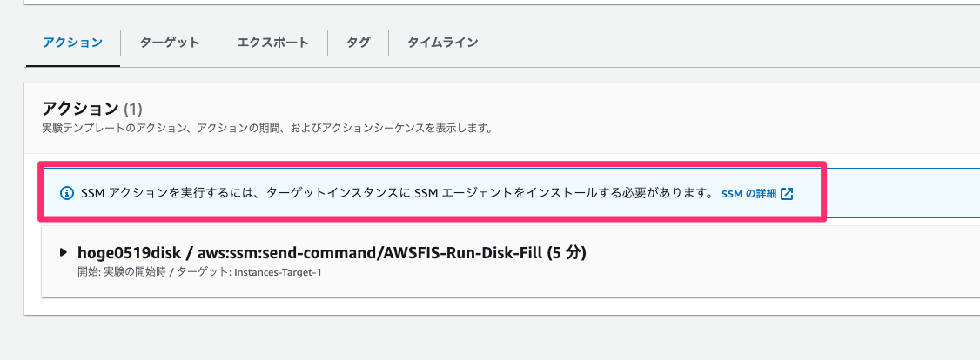Click the (1) action count beside heading
The width and height of the screenshot is (980, 360).
pos(132,110)
